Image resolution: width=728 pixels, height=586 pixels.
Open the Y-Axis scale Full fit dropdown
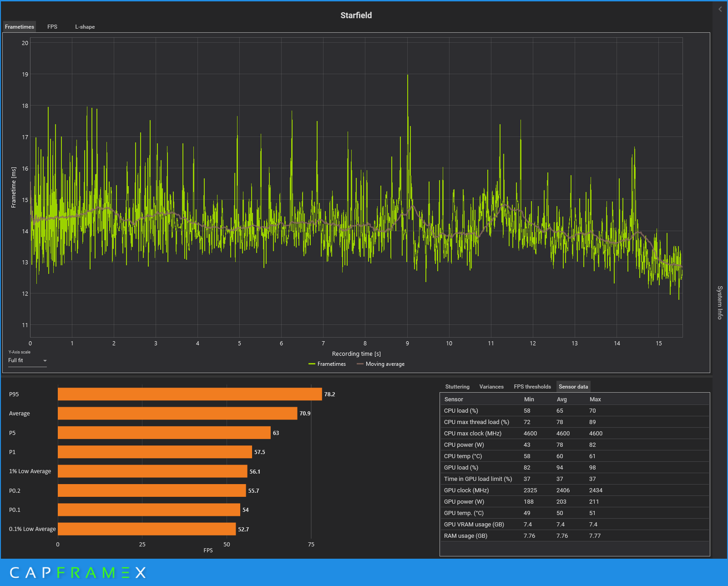(x=27, y=360)
